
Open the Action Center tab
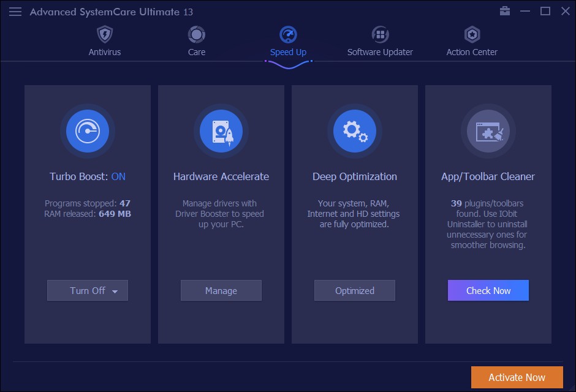[x=471, y=39]
